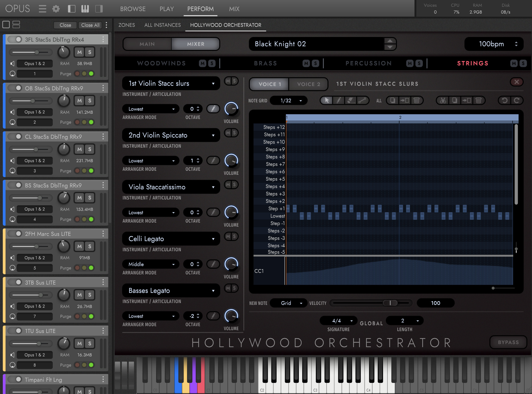Toggle power for OB StacSs DblTng RRx9

(x=15, y=88)
